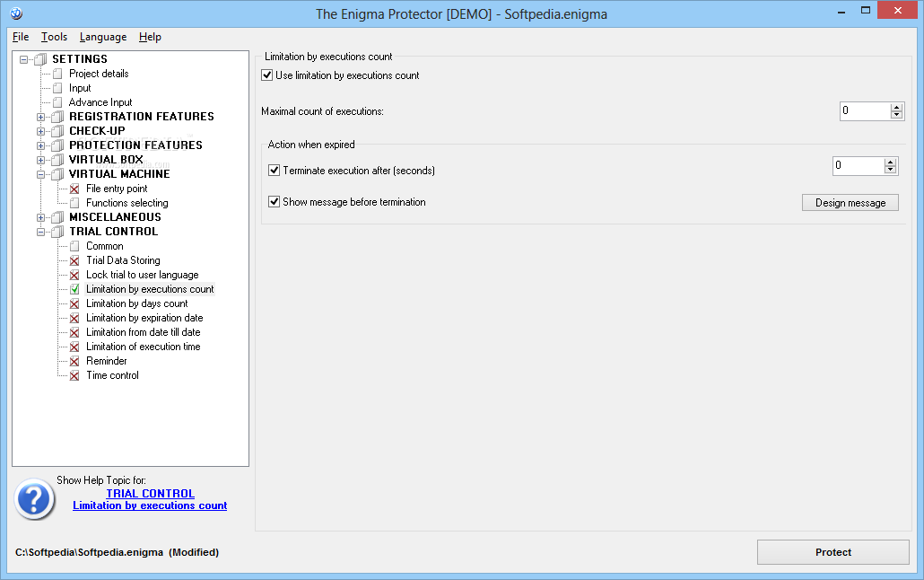Screen dimensions: 924x580
Task: Click the VIRTUAL MACHINE folder icon
Action: click(57, 174)
